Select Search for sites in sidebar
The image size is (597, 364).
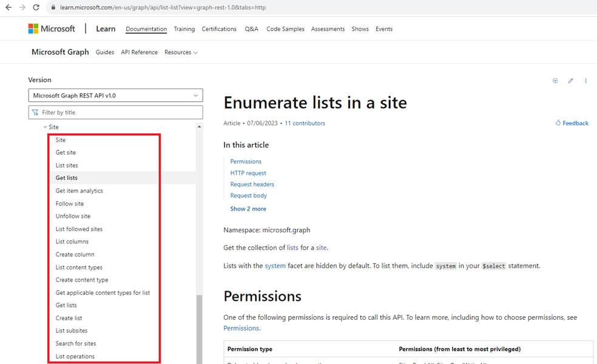(x=76, y=343)
